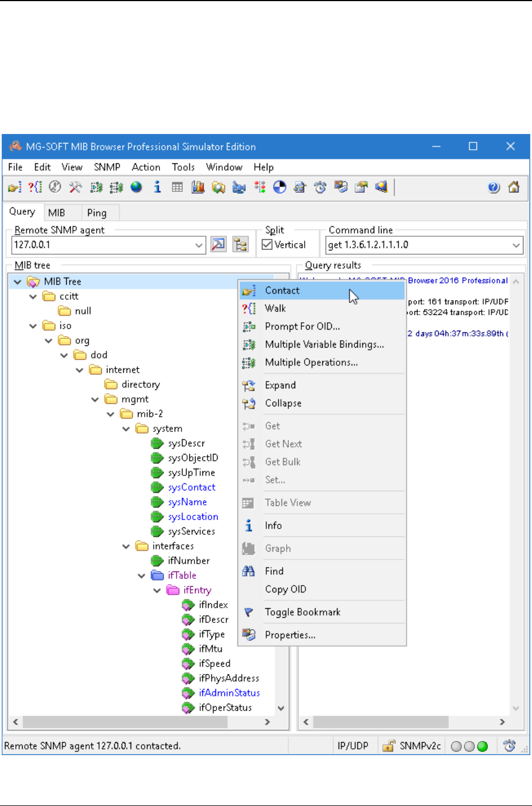Click the Command line input field

coord(418,245)
